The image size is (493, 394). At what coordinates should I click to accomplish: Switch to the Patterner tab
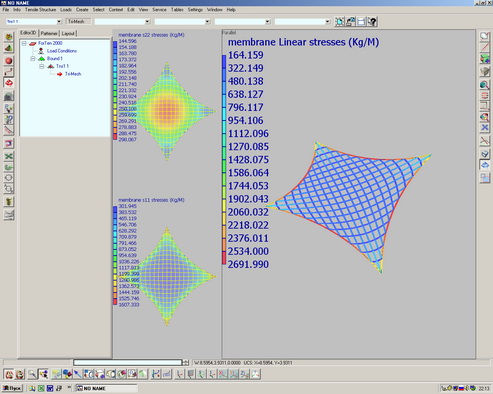click(x=49, y=33)
